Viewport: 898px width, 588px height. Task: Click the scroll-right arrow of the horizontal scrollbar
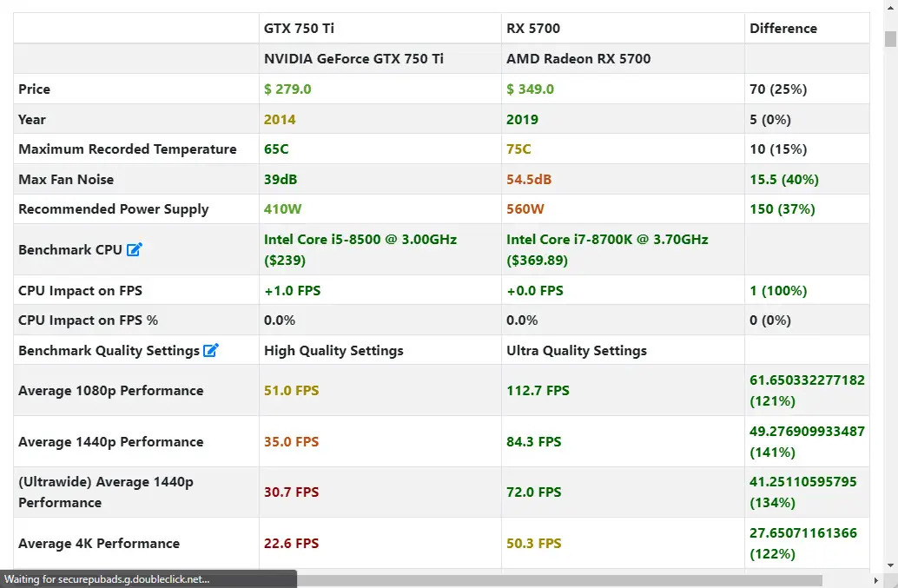click(x=875, y=580)
